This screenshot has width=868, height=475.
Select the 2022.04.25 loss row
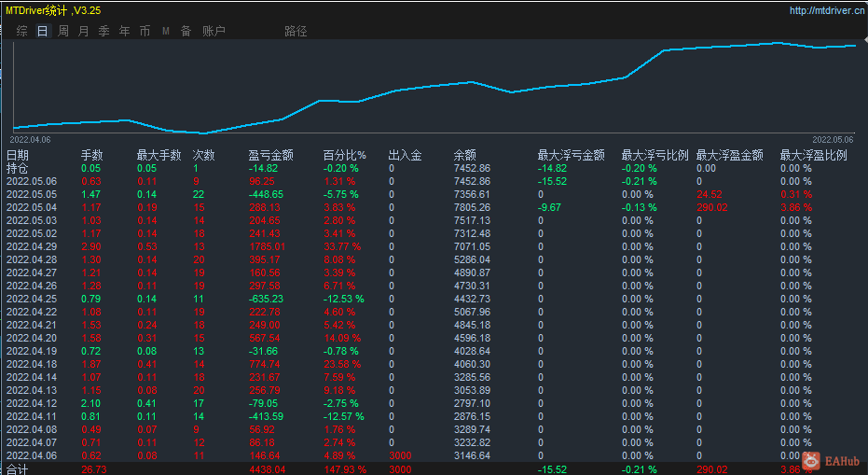pyautogui.click(x=434, y=299)
